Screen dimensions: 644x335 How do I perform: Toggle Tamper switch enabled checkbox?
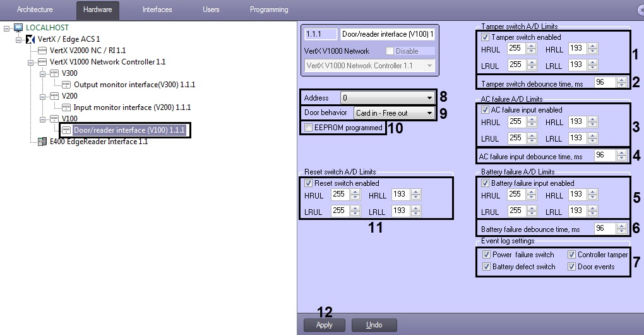[485, 37]
